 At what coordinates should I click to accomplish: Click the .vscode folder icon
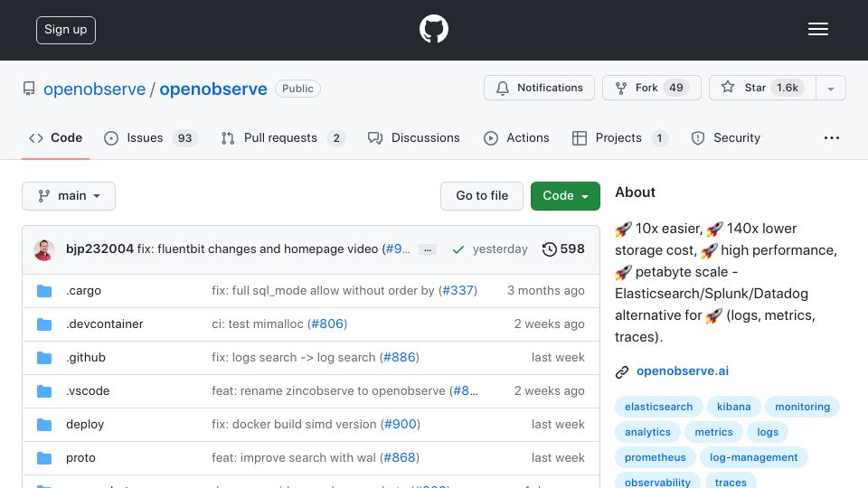coord(44,391)
